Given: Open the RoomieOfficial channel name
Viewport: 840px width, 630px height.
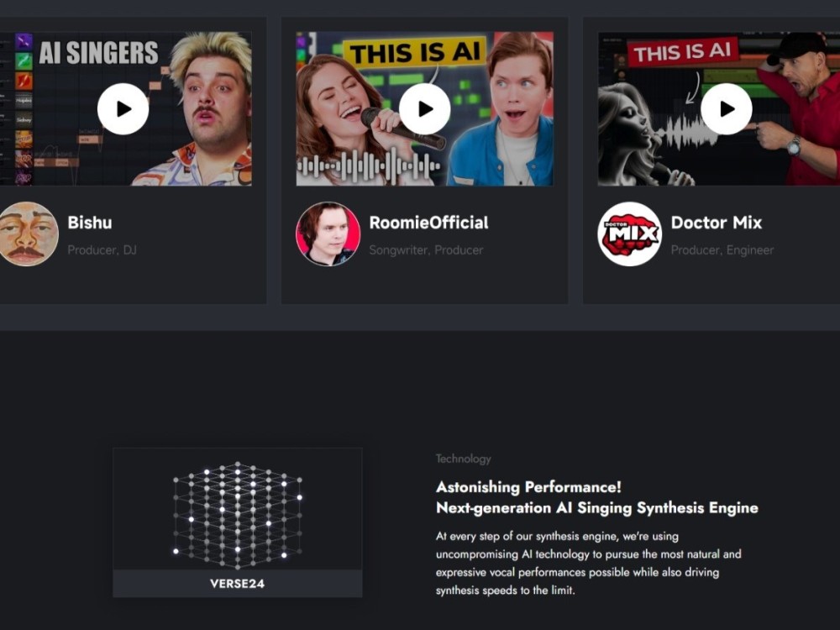Looking at the screenshot, I should pyautogui.click(x=428, y=223).
